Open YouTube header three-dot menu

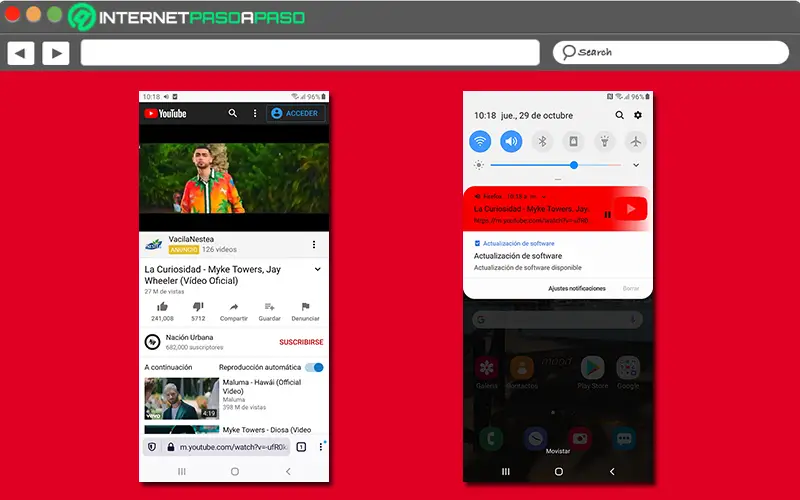255,113
